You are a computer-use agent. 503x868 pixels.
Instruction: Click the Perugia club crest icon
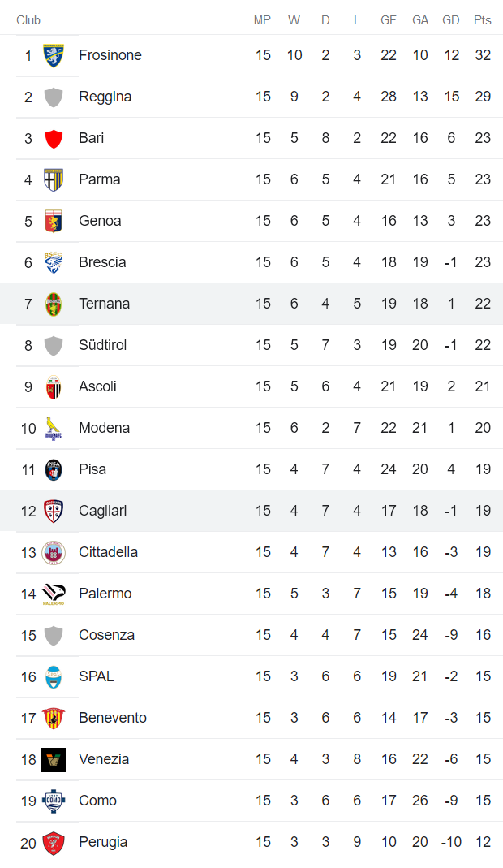click(54, 842)
